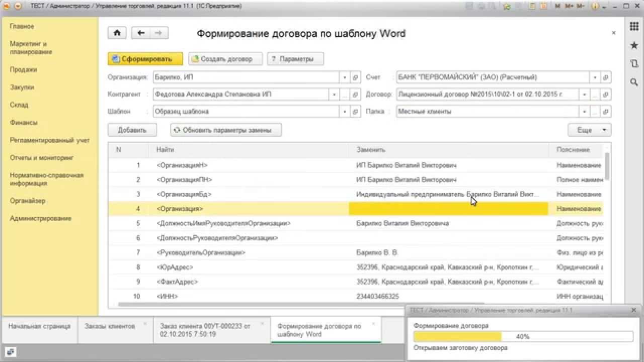This screenshot has height=362, width=644.
Task: Choose Договор via ellipsis button
Action: 596,94
